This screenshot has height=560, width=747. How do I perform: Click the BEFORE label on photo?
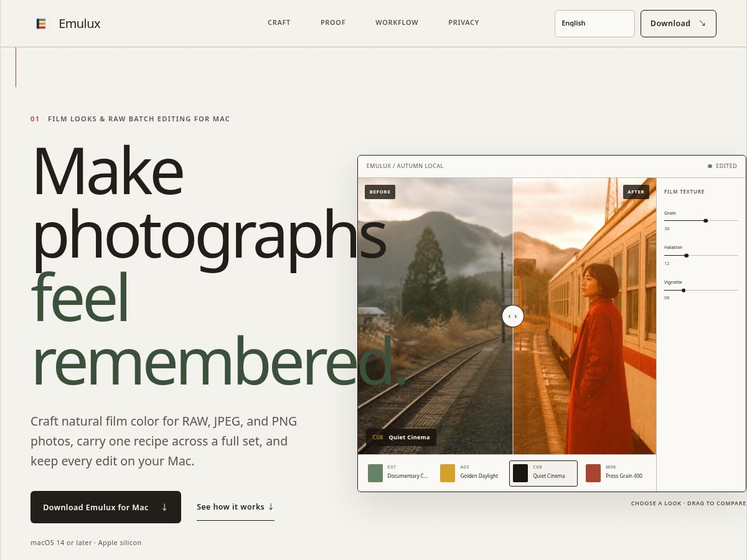pyautogui.click(x=380, y=192)
